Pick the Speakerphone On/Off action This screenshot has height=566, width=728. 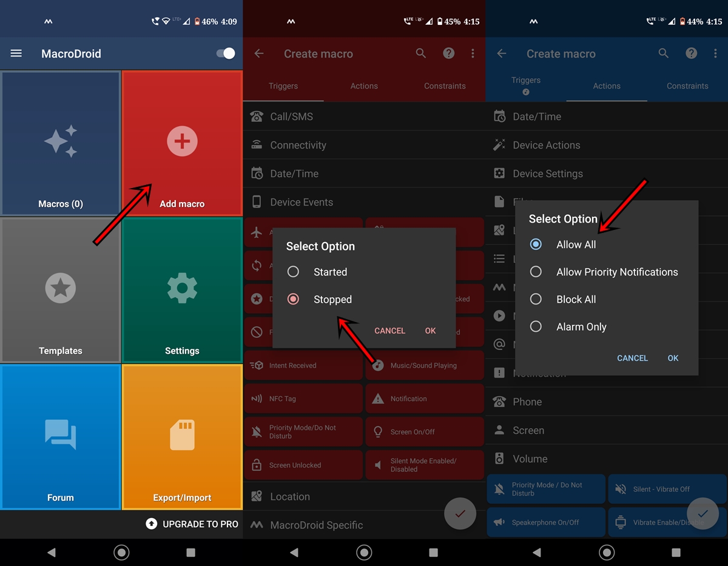click(x=545, y=522)
